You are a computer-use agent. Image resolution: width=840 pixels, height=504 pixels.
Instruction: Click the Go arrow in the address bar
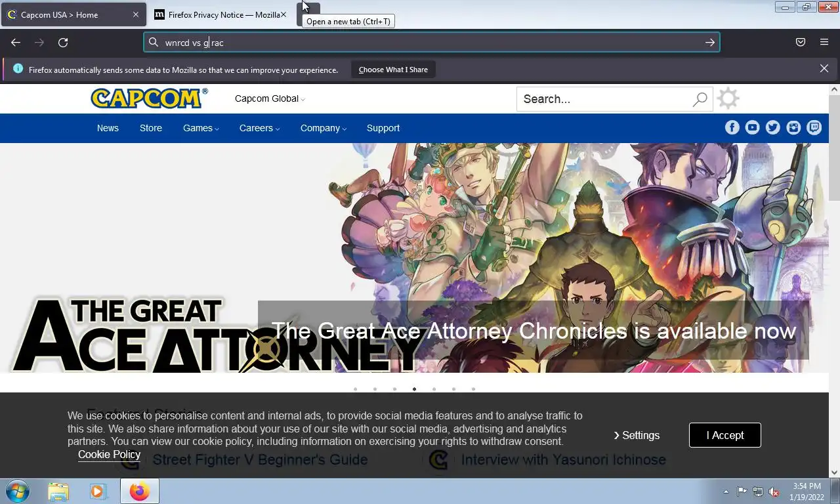click(x=710, y=43)
